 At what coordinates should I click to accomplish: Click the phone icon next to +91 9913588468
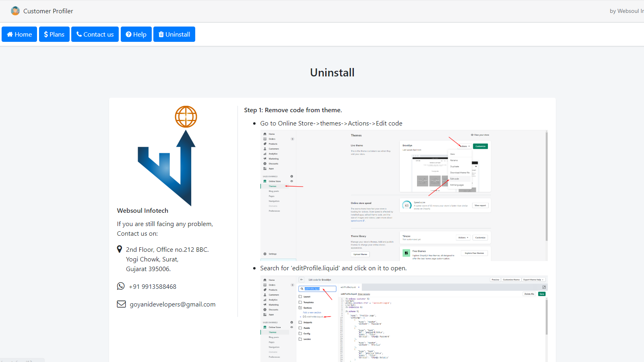pyautogui.click(x=121, y=286)
